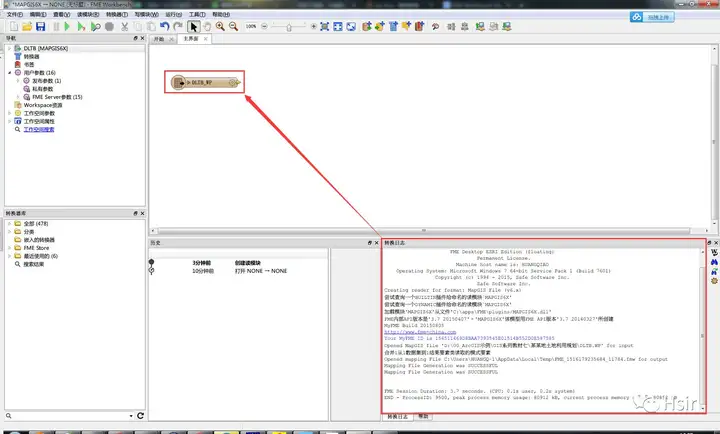Image resolution: width=720 pixels, height=434 pixels.
Task: Expand the 发布参数 (1) node
Action: [18, 81]
